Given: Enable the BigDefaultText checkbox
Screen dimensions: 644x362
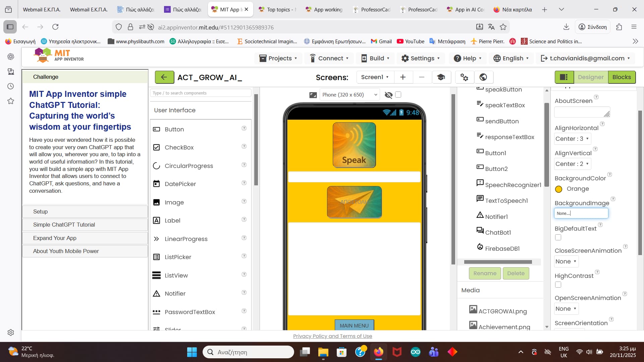Looking at the screenshot, I should (558, 237).
